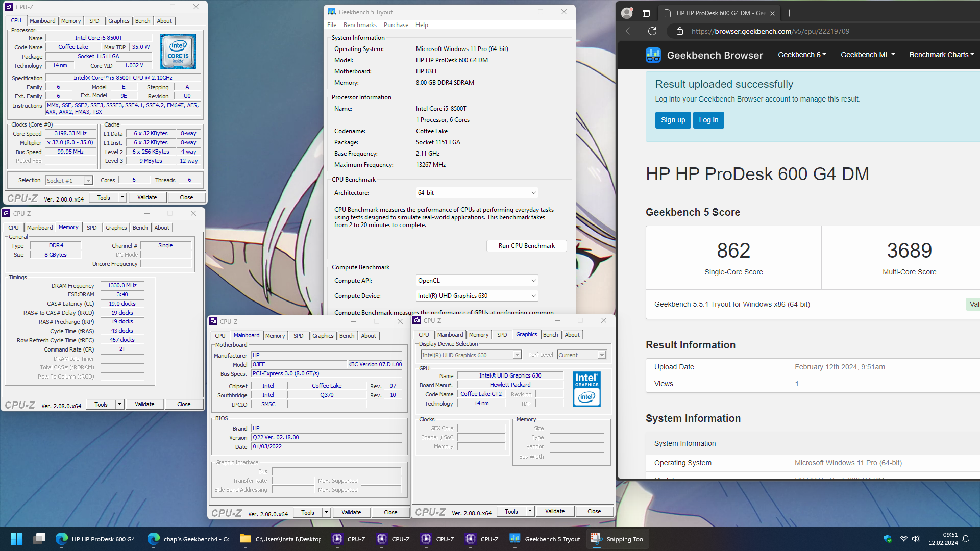Open the Wi-Fi network tray icon
This screenshot has height=551, width=980.
tap(903, 539)
